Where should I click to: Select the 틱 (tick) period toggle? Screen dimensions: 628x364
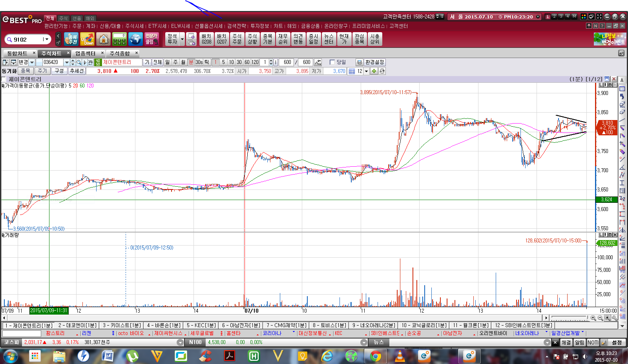pos(207,62)
